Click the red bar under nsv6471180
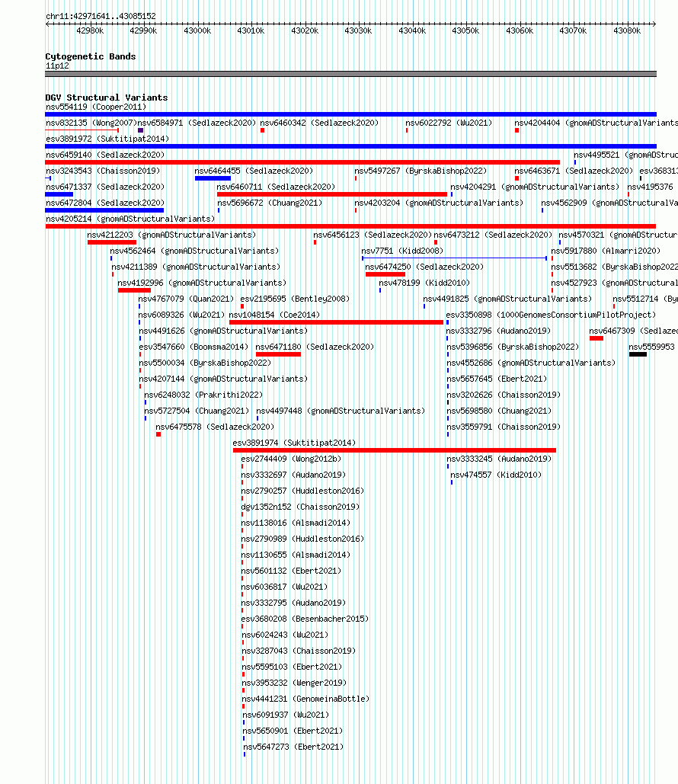678x784 pixels. 279,354
